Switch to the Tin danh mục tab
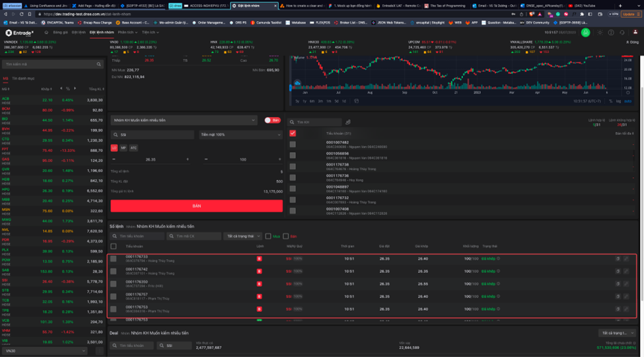Viewport: 644px width, 357px height. (22, 78)
